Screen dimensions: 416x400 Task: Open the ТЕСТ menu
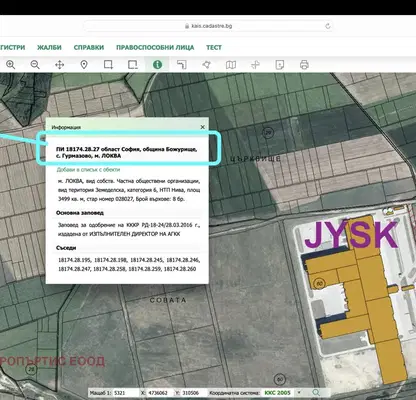tap(214, 47)
